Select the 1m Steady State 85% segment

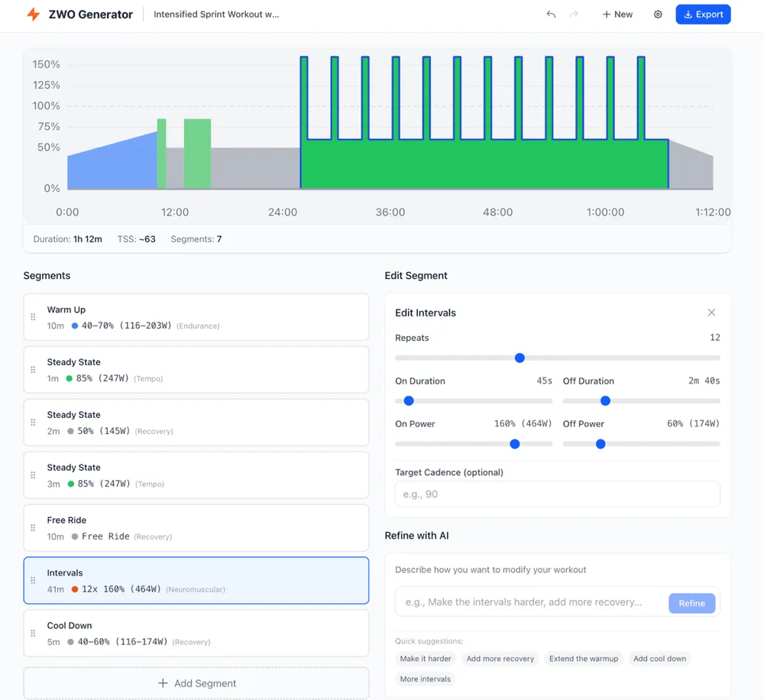196,370
